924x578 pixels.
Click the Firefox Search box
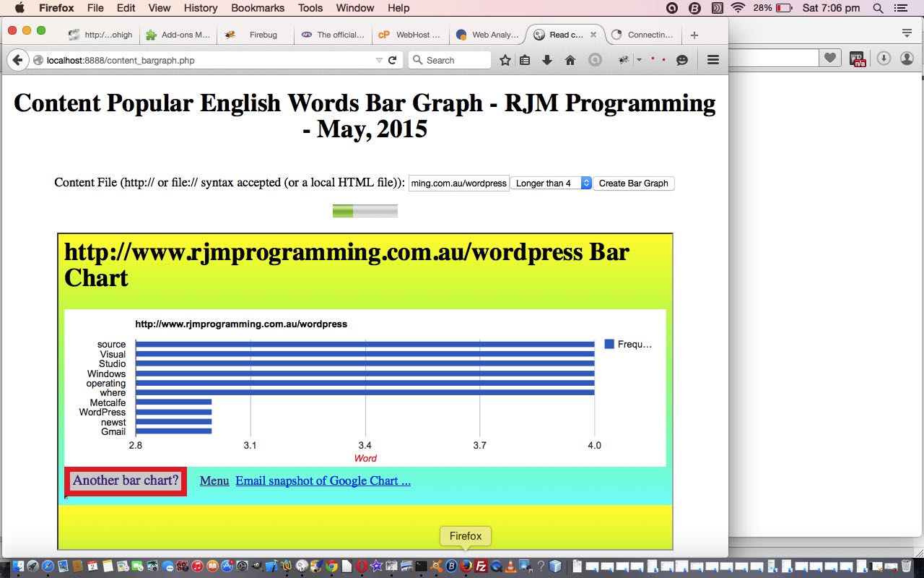[450, 61]
